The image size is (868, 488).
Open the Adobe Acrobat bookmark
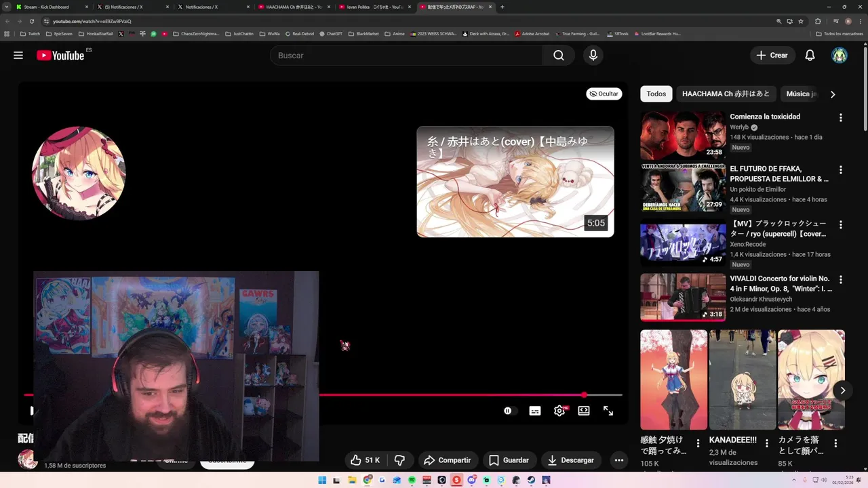532,33
